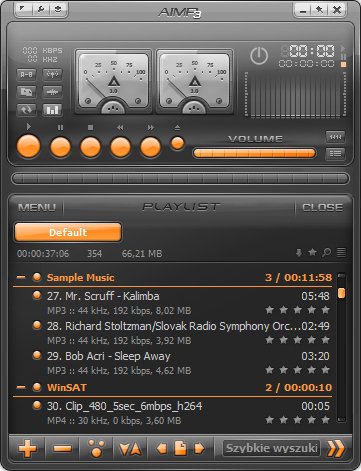
Task: Toggle shuffle playback mode button
Action: point(26,92)
